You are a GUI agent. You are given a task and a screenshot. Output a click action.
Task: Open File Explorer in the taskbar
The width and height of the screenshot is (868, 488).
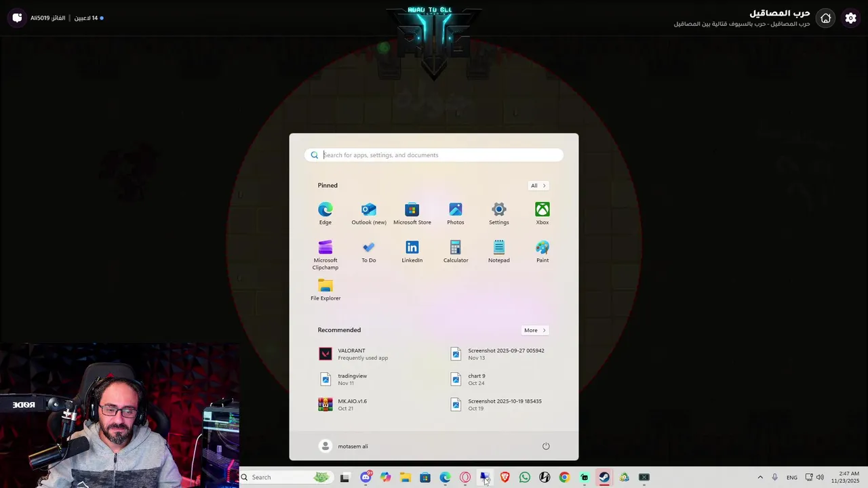coord(406,477)
